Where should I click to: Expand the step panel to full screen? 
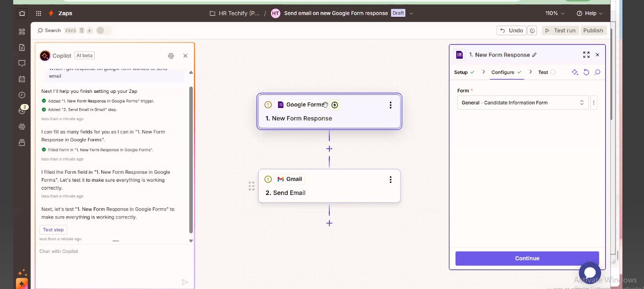[586, 55]
